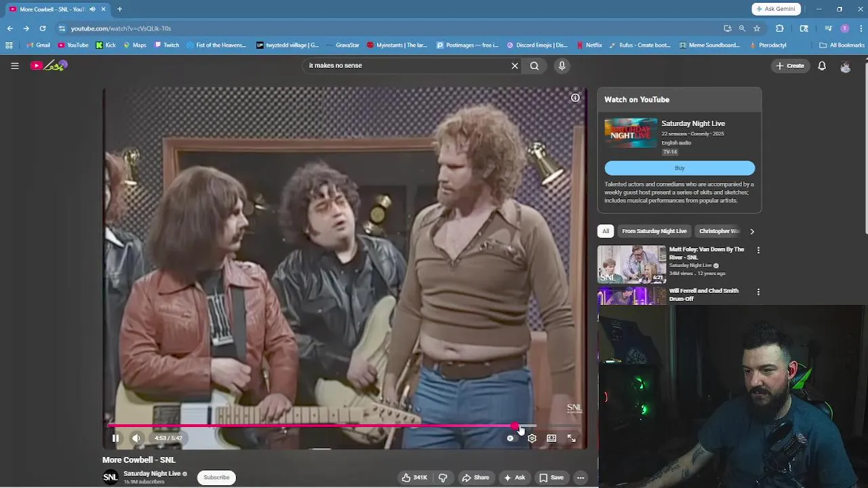868x488 pixels.
Task: Open options menu for Drum-Off video
Action: [758, 291]
